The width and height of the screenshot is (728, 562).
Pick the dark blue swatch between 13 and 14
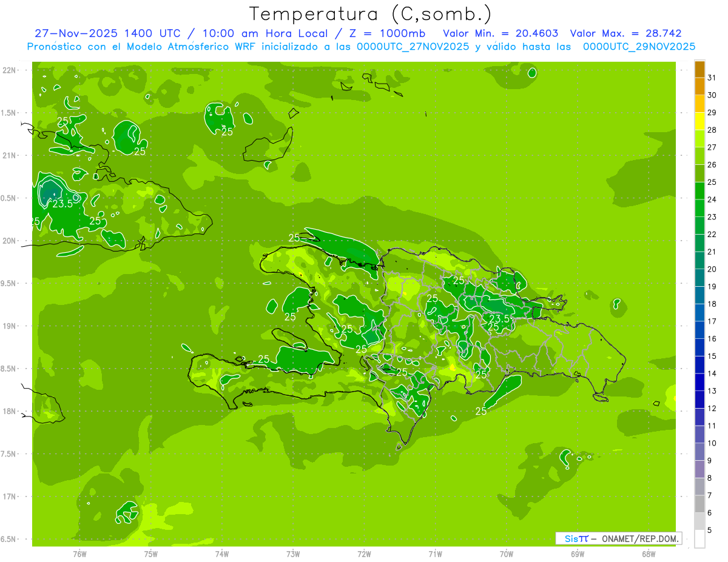(x=699, y=383)
